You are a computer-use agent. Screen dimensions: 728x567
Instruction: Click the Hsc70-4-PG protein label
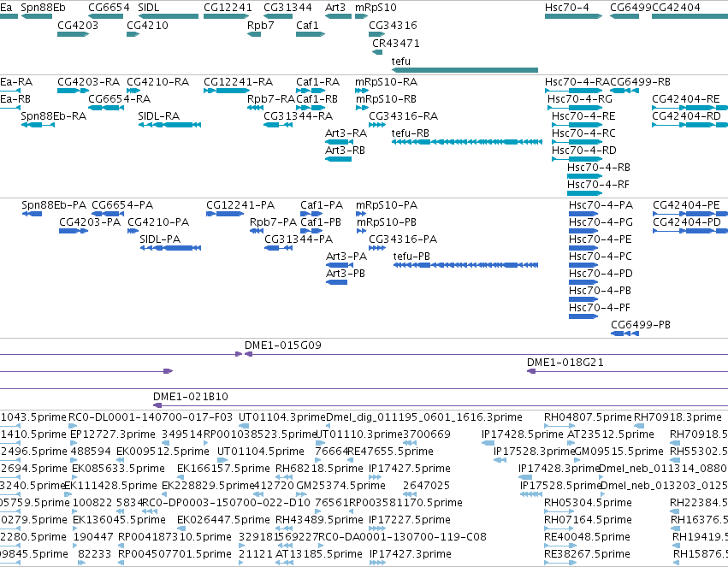coord(601,222)
